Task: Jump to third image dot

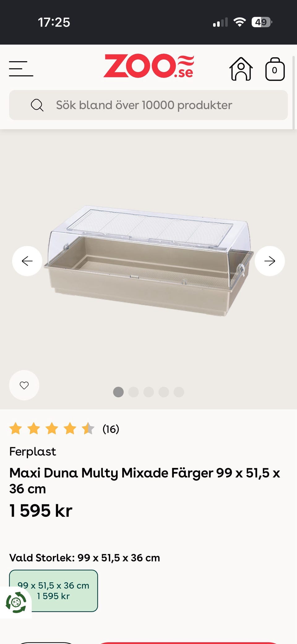Action: coord(148,392)
